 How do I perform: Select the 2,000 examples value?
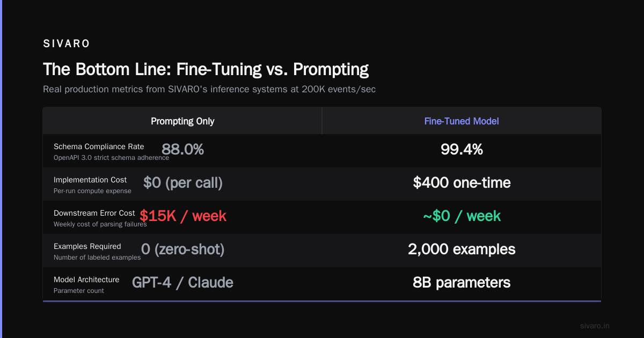pyautogui.click(x=462, y=249)
